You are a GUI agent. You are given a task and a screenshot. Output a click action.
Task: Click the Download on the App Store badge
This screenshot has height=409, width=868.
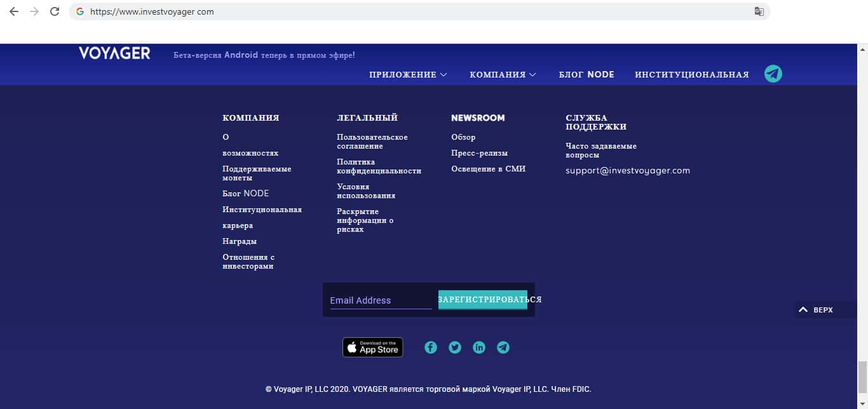[373, 347]
